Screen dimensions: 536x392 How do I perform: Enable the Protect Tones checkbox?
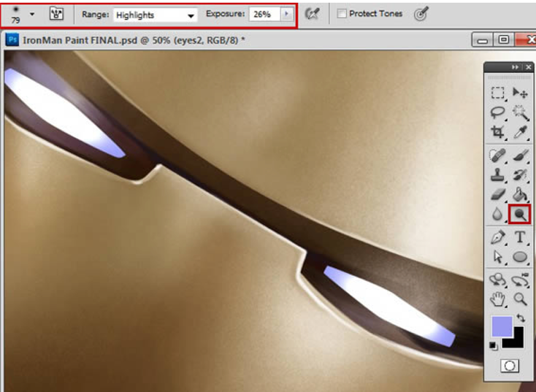point(342,14)
